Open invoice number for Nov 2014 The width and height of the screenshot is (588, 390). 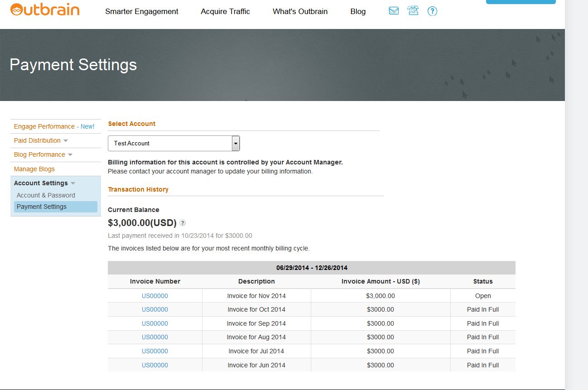coord(155,296)
